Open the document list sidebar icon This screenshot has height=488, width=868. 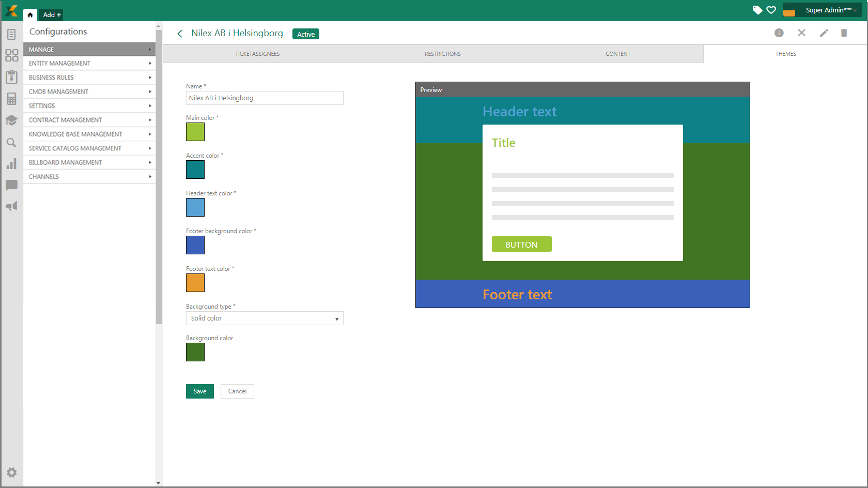[11, 35]
